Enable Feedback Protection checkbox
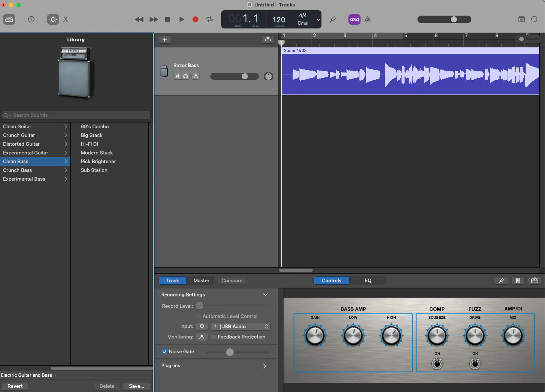 click(x=213, y=337)
